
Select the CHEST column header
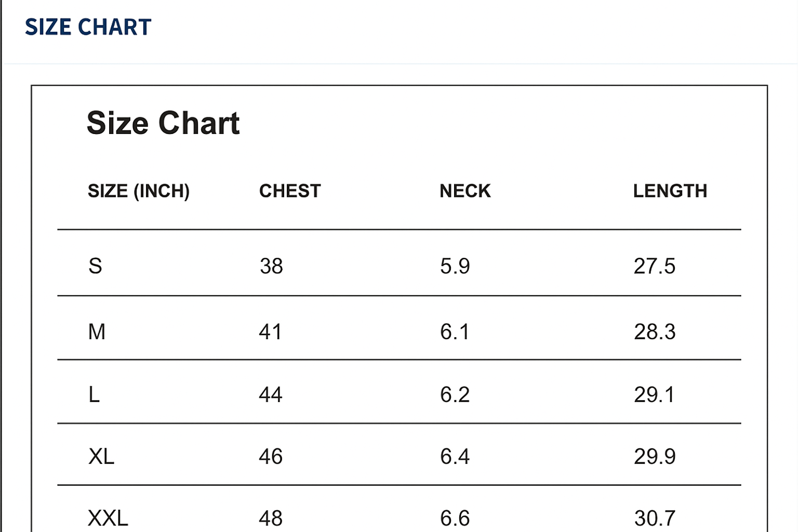tap(290, 191)
